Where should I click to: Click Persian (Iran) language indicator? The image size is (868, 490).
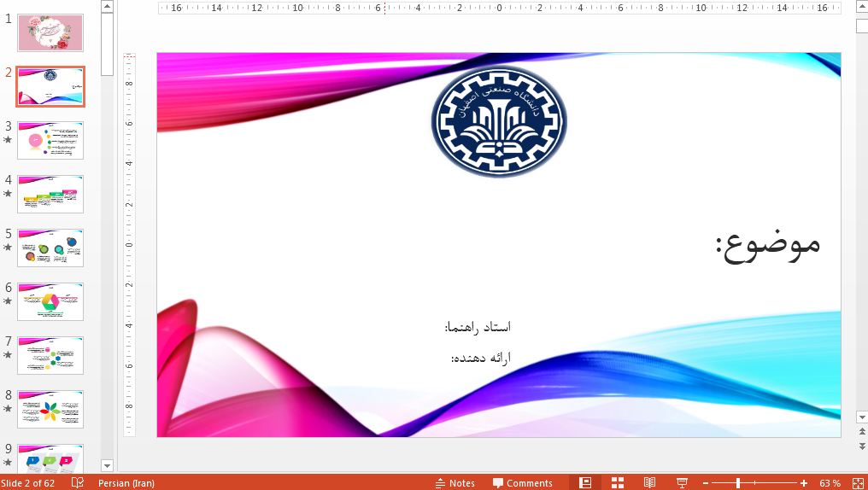coord(126,483)
